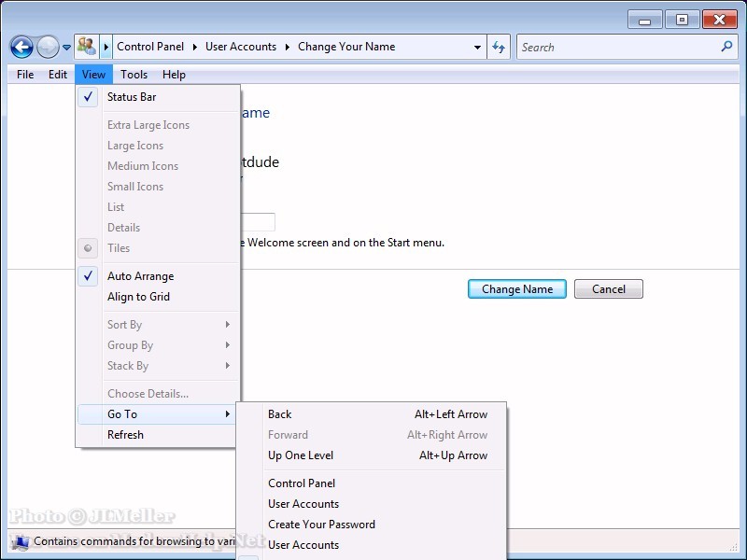Select the List view option

pos(158,206)
